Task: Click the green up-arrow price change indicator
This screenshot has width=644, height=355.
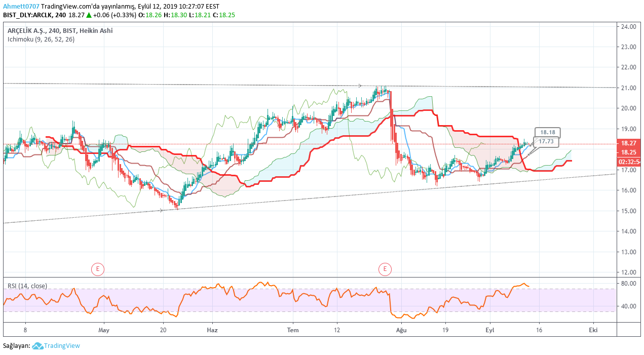Action: (x=89, y=15)
